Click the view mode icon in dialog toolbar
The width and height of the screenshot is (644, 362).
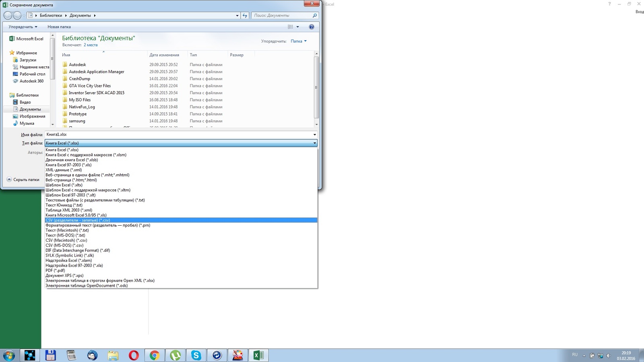point(290,27)
